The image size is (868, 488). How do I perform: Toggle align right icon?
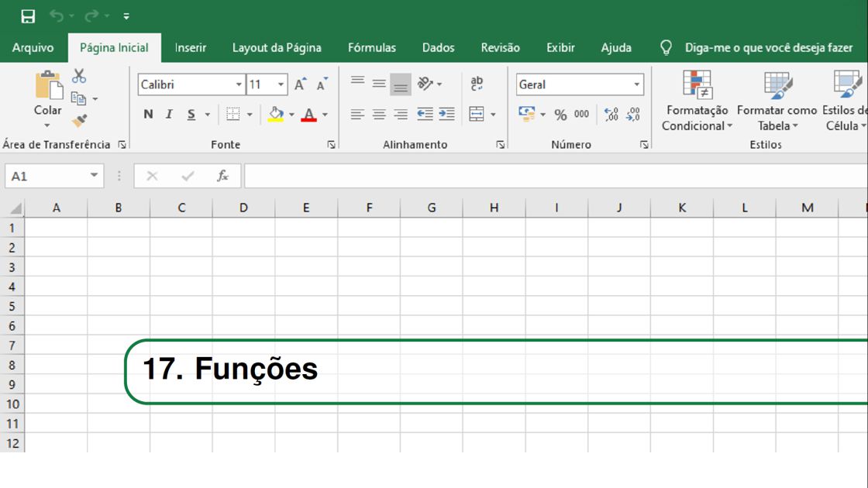[x=400, y=114]
